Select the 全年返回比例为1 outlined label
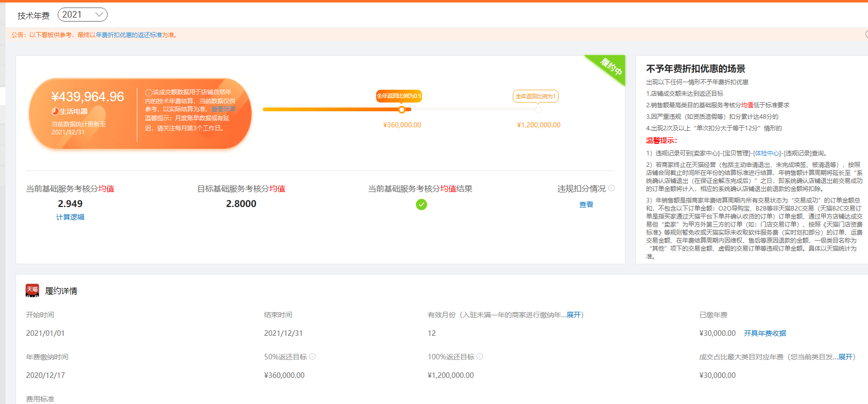The width and height of the screenshot is (868, 404). click(536, 96)
